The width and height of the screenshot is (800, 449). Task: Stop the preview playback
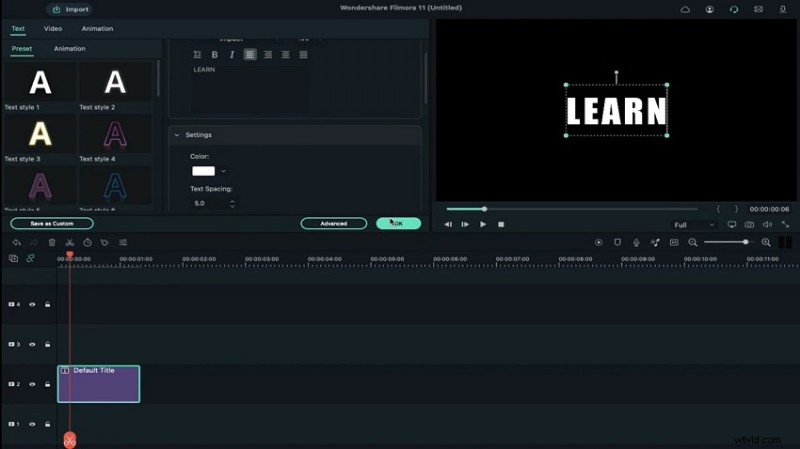[501, 224]
